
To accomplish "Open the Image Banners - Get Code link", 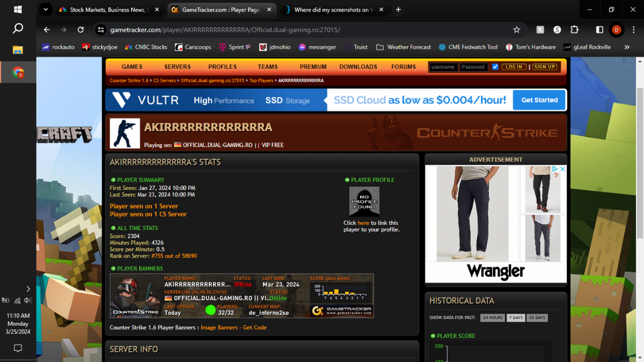I will 233,328.
